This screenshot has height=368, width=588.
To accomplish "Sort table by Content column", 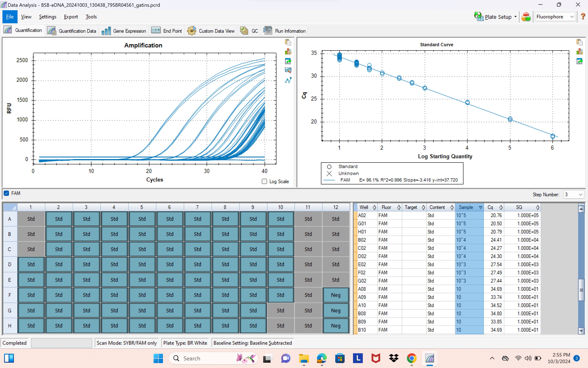I will (441, 207).
